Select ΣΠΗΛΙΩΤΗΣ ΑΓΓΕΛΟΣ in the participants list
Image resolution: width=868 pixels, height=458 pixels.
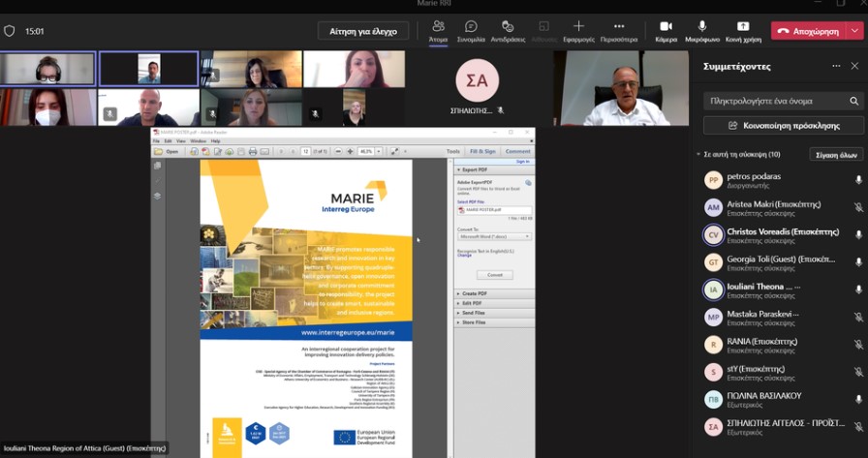point(781,426)
